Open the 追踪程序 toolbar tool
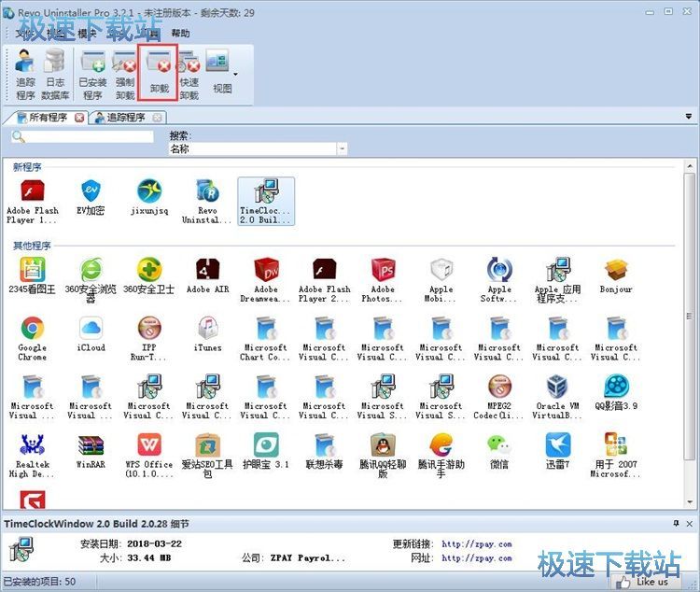This screenshot has height=592, width=700. click(x=25, y=74)
